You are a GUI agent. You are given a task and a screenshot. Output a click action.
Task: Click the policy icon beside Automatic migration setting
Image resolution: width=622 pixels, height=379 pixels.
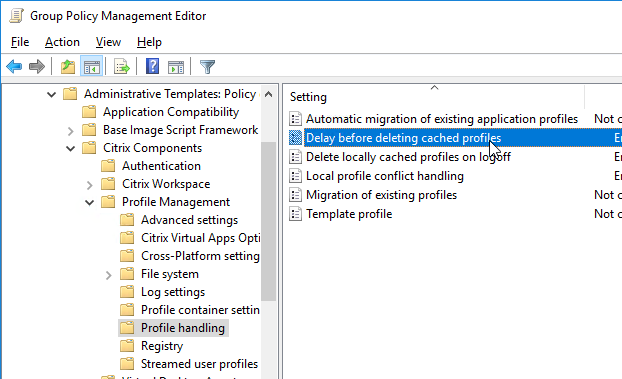click(x=295, y=119)
